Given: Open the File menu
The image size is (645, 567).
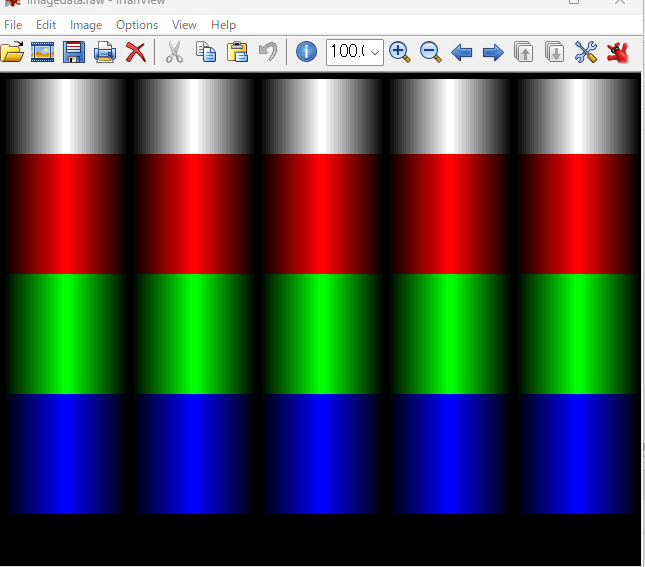Looking at the screenshot, I should tap(13, 25).
